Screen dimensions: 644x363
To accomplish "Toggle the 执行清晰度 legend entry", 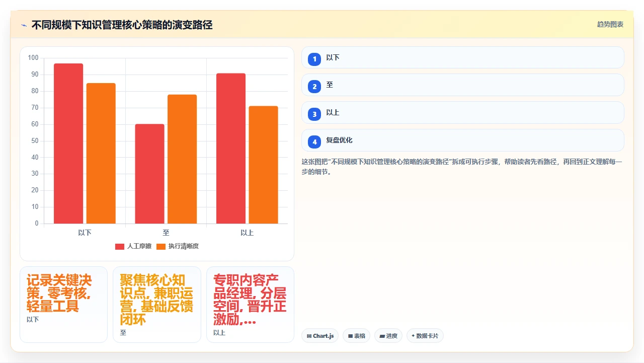I will pyautogui.click(x=178, y=246).
